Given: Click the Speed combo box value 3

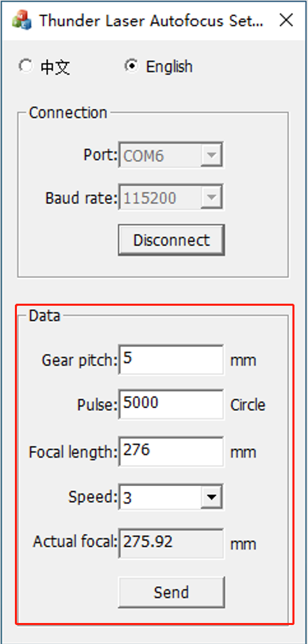Looking at the screenshot, I should [160, 497].
